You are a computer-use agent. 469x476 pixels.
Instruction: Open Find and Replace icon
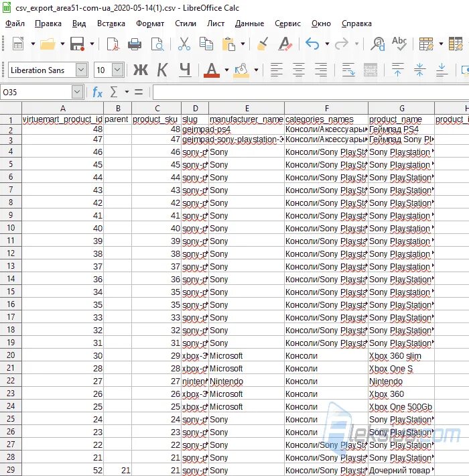pyautogui.click(x=378, y=44)
